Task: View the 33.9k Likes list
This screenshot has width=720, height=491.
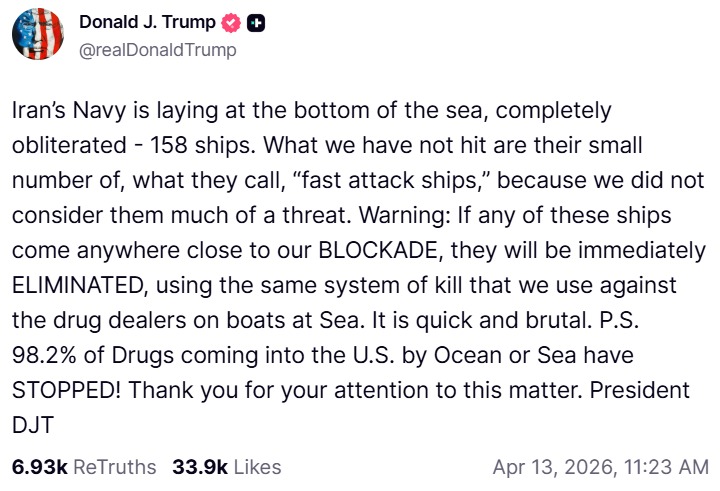Action: tap(227, 467)
